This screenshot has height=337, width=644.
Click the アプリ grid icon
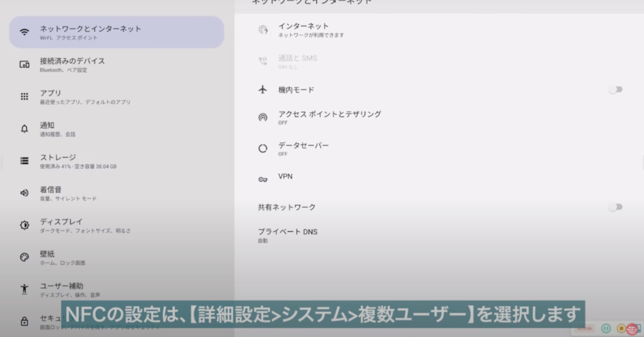coord(24,97)
